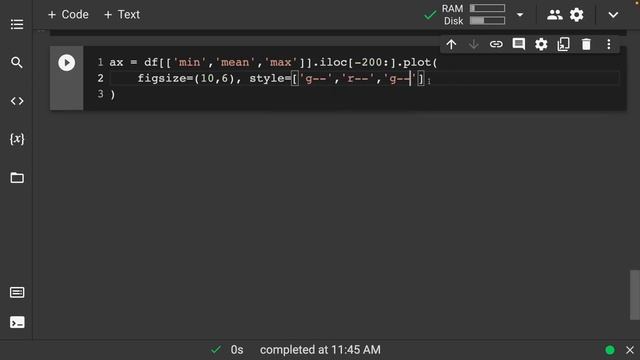Screen dimensions: 640x360
Task: Click the 'mean' string in the code
Action: (x=235, y=62)
